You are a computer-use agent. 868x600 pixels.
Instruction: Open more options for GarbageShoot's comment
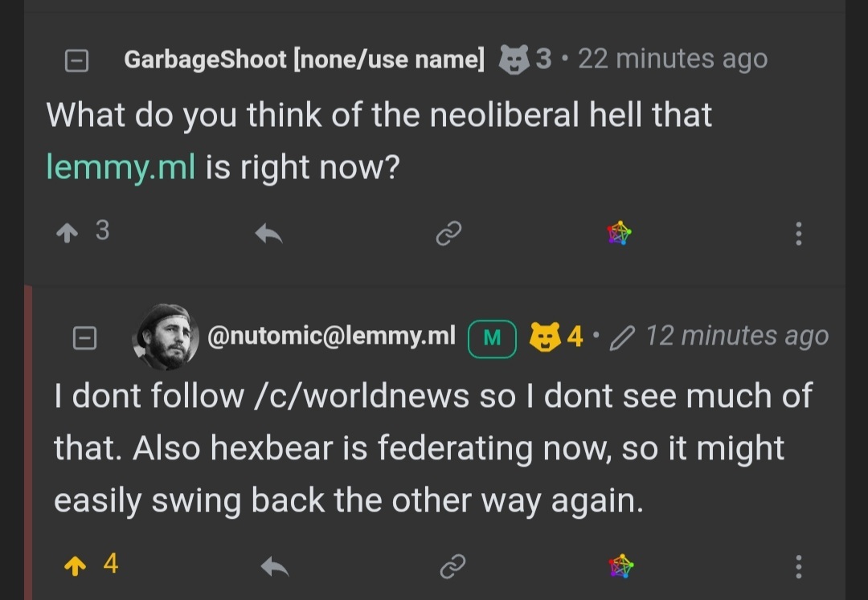click(x=797, y=234)
